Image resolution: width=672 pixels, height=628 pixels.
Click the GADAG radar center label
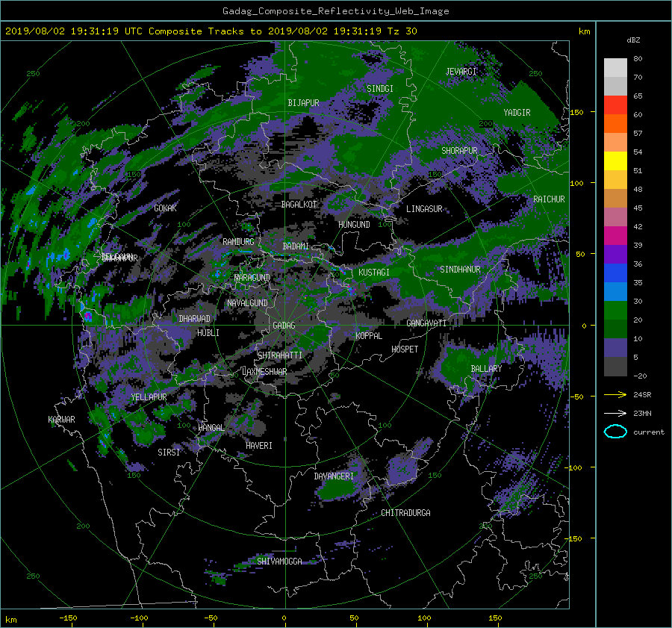click(284, 326)
